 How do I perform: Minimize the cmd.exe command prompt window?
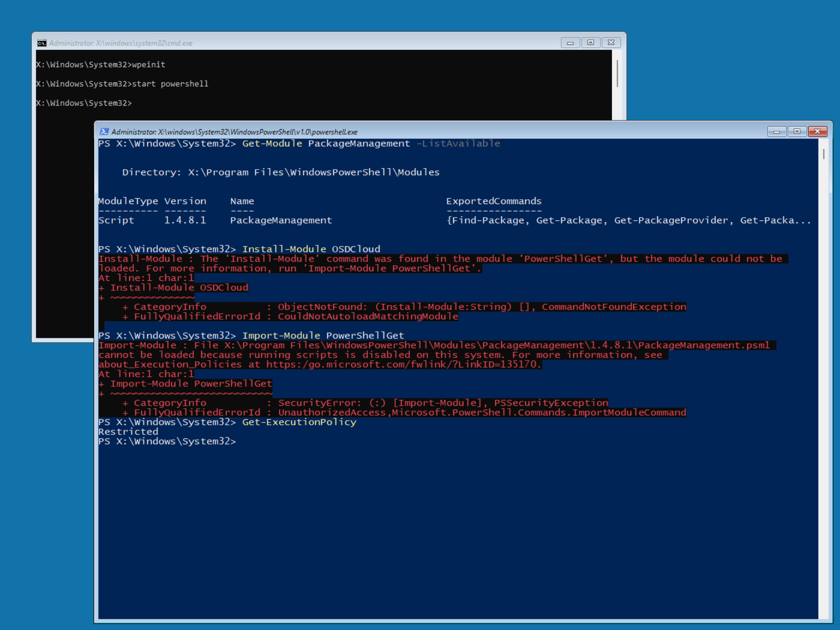point(570,43)
